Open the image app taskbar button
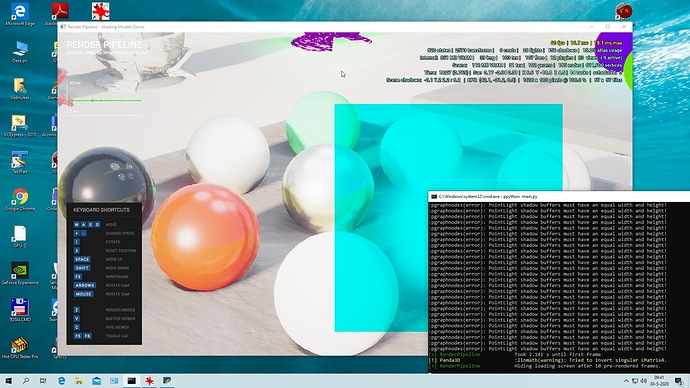This screenshot has width=690, height=388. [x=167, y=381]
